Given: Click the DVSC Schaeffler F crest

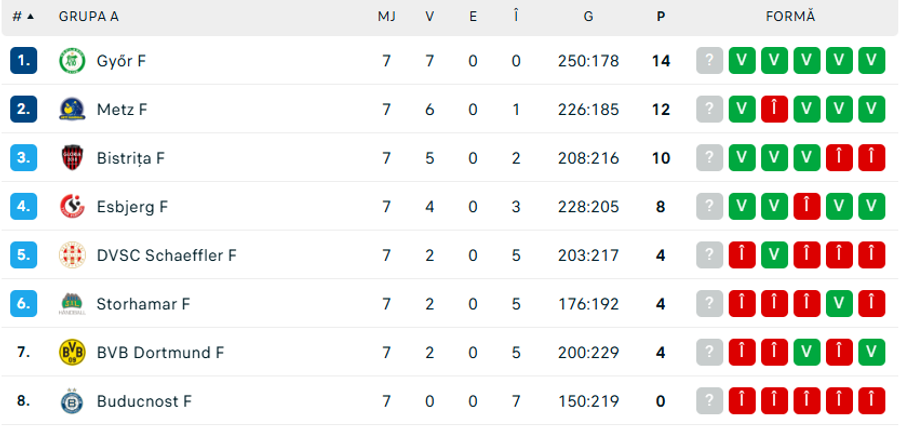Looking at the screenshot, I should pos(72,255).
